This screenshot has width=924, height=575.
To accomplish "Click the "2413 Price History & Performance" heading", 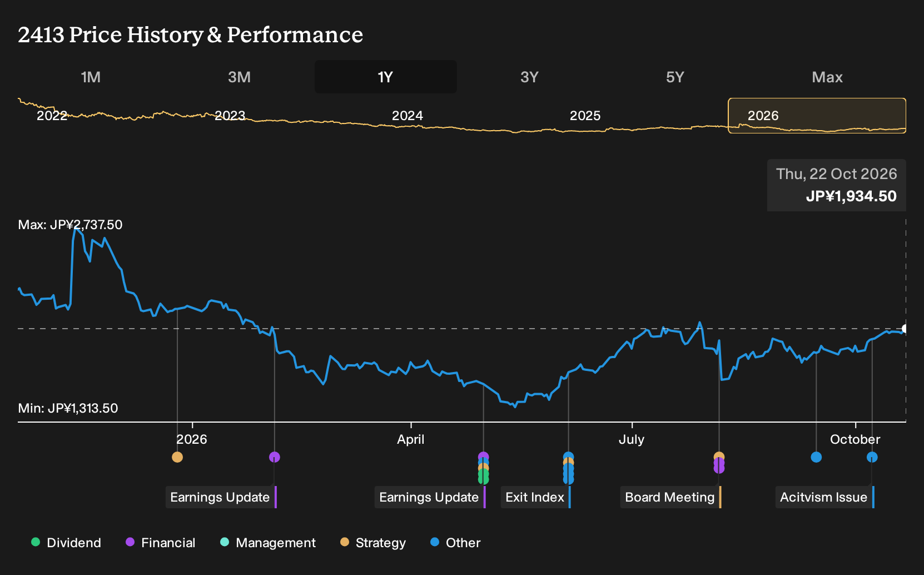I will [191, 34].
